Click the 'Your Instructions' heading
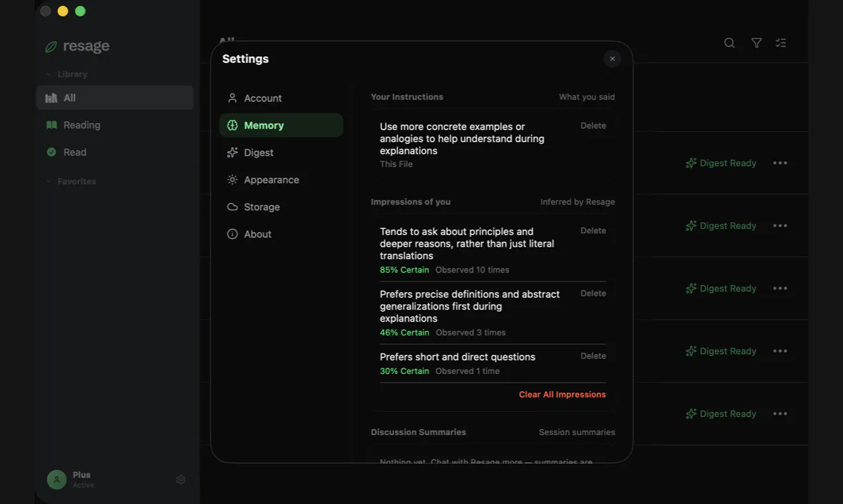Image resolution: width=843 pixels, height=504 pixels. click(x=407, y=97)
